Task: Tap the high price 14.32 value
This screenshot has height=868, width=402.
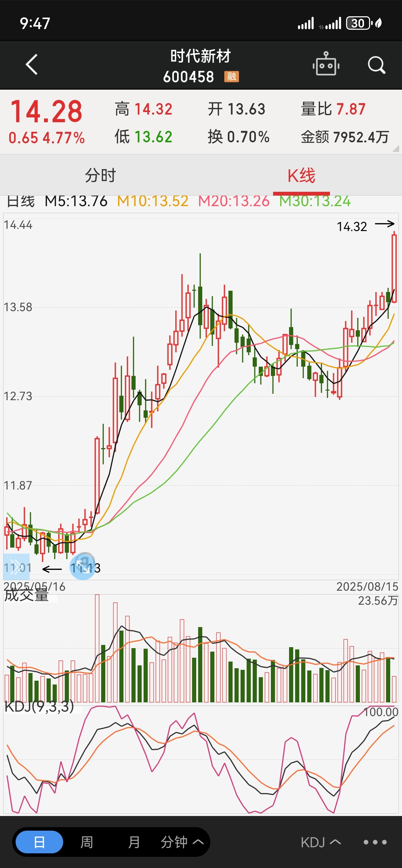Action: pos(153,109)
